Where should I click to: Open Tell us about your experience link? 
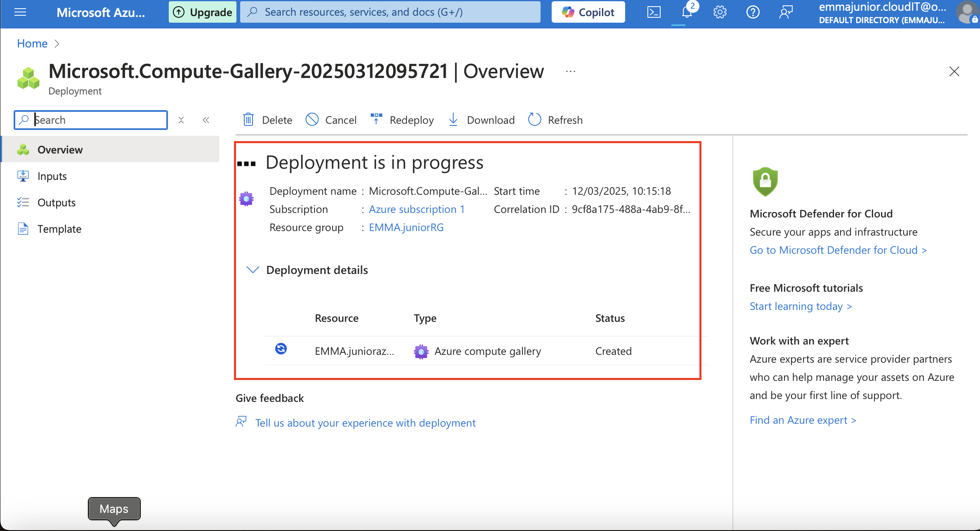coord(366,423)
